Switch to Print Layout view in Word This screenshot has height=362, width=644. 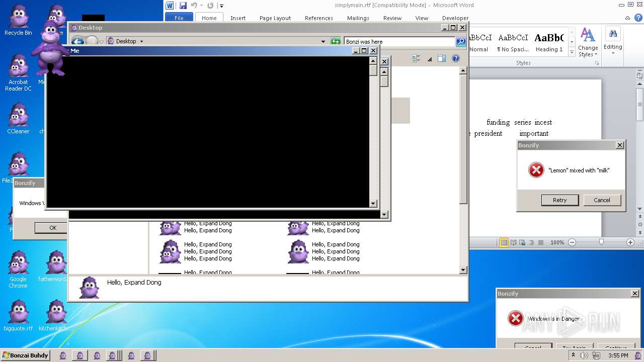point(504,242)
